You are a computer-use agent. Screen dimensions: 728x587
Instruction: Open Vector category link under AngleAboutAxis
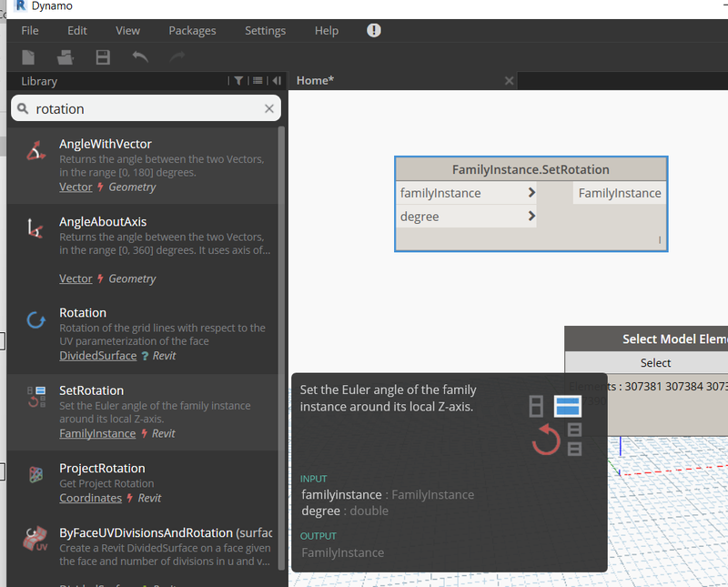click(x=76, y=278)
